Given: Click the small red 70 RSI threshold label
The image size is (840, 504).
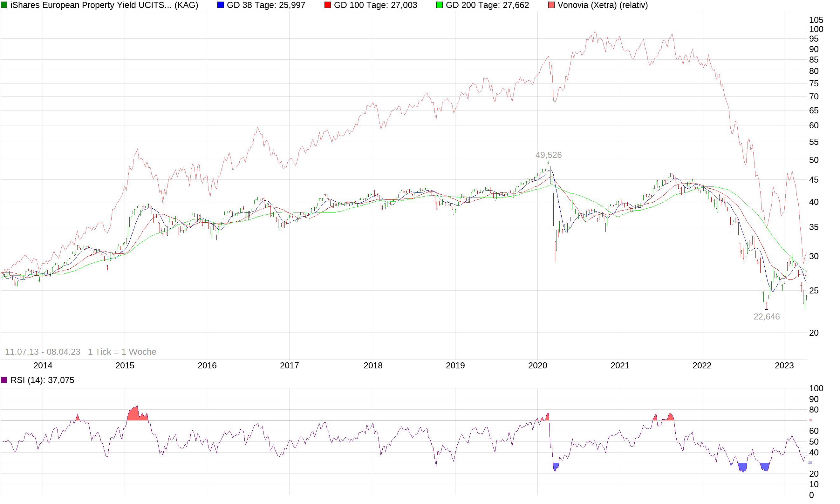Looking at the screenshot, I should pyautogui.click(x=810, y=420).
